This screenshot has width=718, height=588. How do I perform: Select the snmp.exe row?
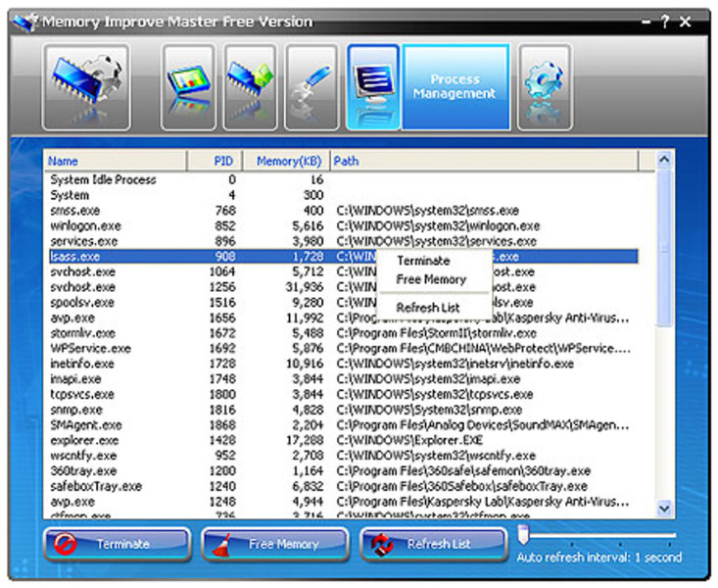coord(344,410)
